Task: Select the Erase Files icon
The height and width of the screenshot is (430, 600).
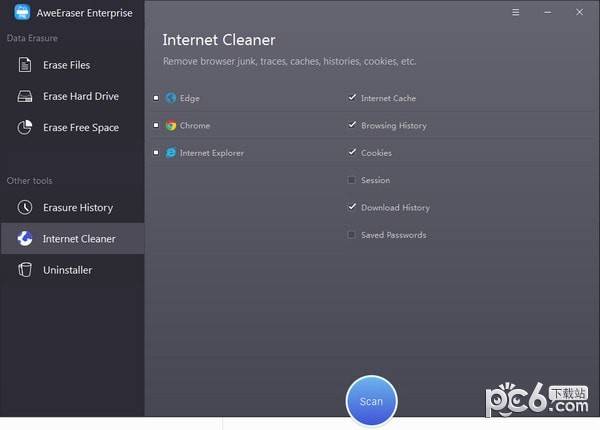Action: [25, 65]
